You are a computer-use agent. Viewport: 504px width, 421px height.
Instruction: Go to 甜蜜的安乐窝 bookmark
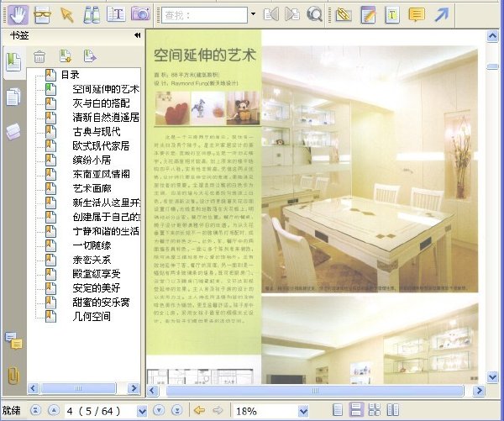pos(102,302)
